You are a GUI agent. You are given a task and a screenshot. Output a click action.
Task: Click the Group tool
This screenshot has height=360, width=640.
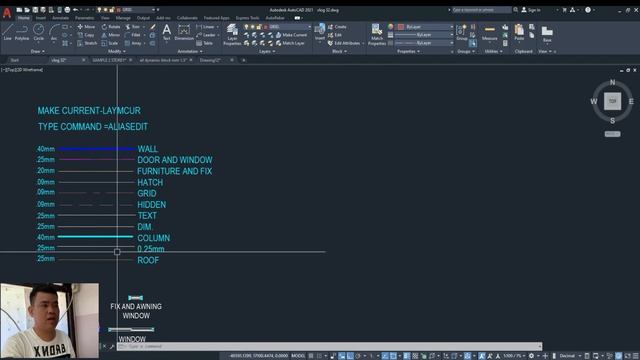(462, 32)
